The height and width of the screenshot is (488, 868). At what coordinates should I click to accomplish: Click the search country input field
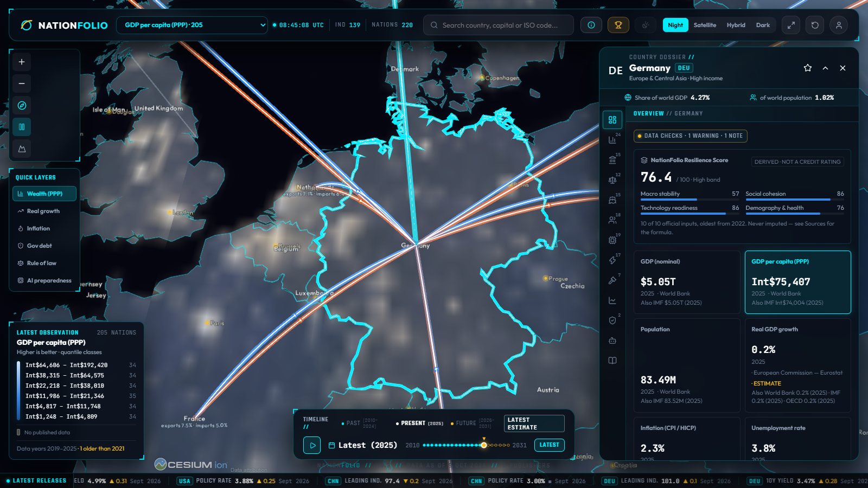(499, 25)
